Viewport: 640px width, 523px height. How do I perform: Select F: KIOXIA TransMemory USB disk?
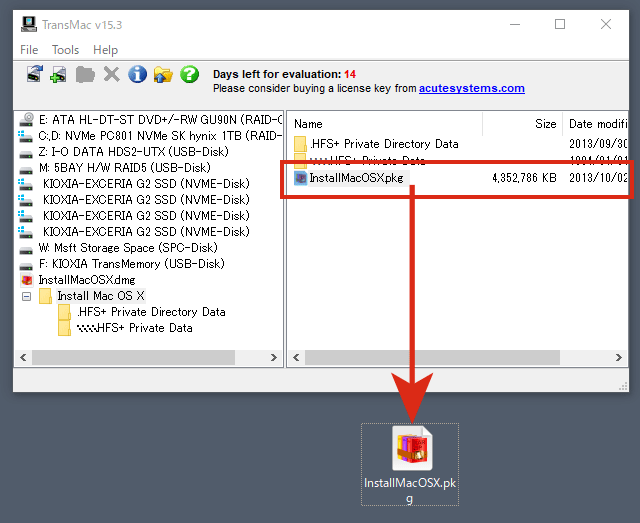click(131, 263)
